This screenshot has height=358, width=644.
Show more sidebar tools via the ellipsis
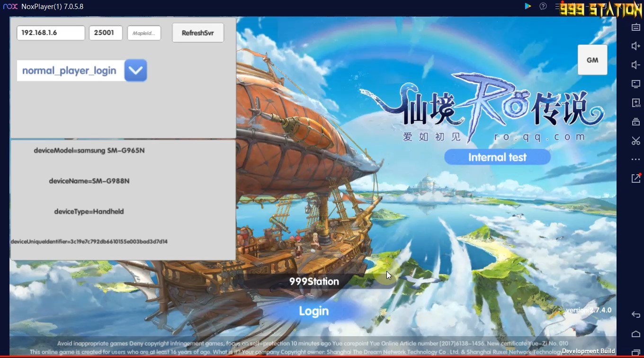(x=636, y=160)
